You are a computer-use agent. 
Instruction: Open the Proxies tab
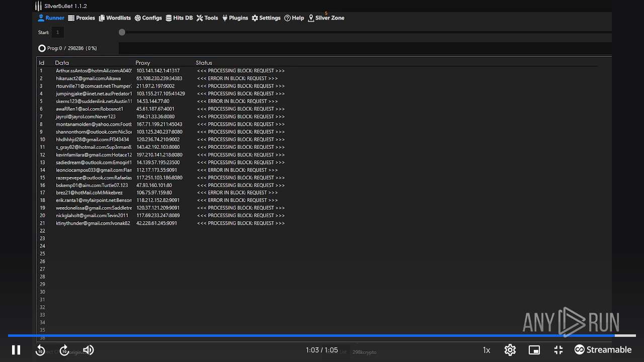pos(82,18)
